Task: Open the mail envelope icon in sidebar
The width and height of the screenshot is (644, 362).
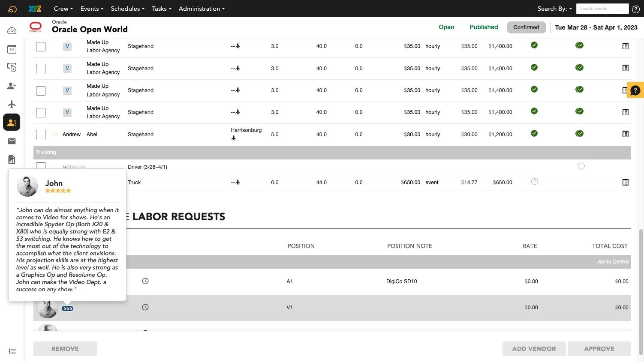Action: coord(12,141)
